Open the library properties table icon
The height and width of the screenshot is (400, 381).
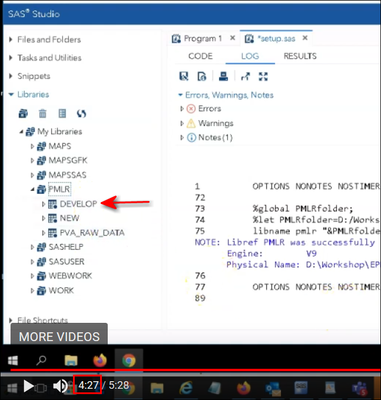pos(62,114)
